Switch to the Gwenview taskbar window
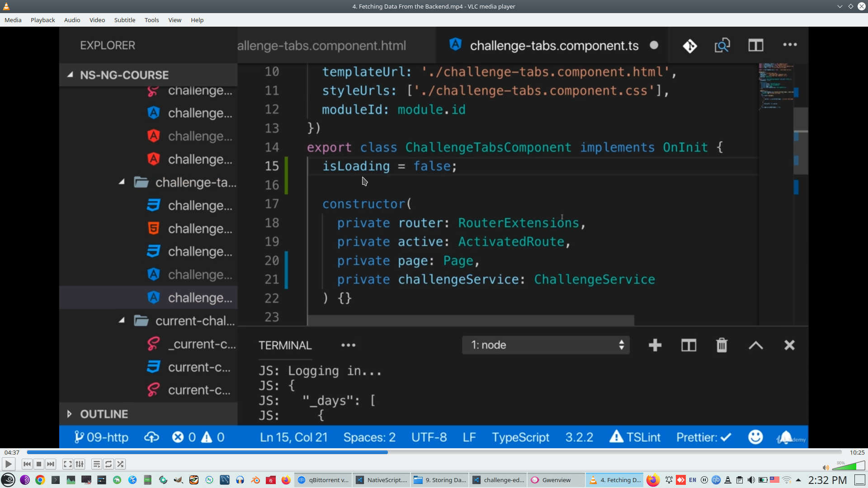The width and height of the screenshot is (868, 488). [556, 480]
